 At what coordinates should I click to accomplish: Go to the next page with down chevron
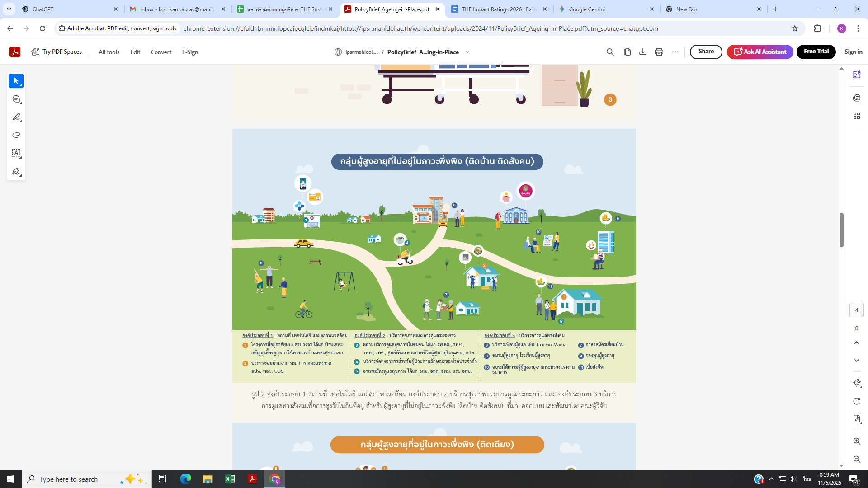point(857,361)
